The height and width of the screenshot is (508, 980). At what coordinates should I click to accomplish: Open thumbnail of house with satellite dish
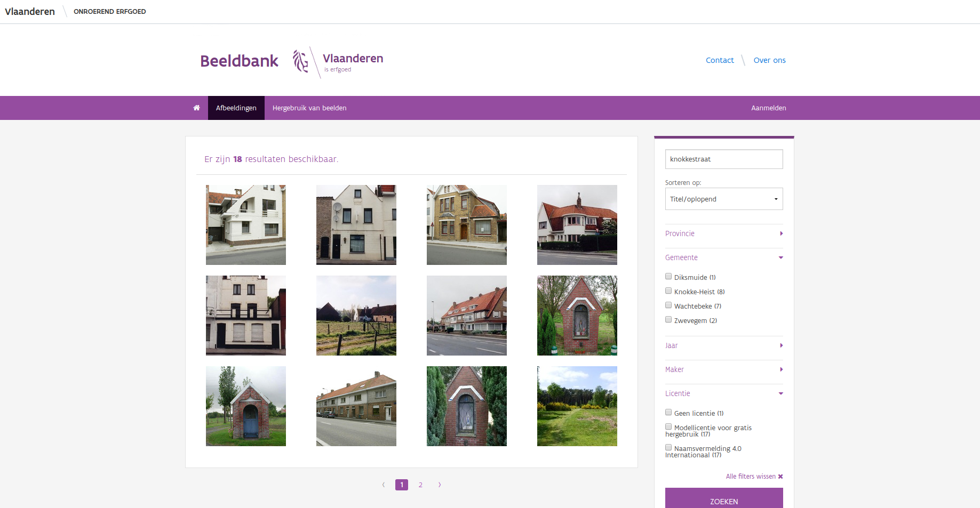pyautogui.click(x=356, y=225)
